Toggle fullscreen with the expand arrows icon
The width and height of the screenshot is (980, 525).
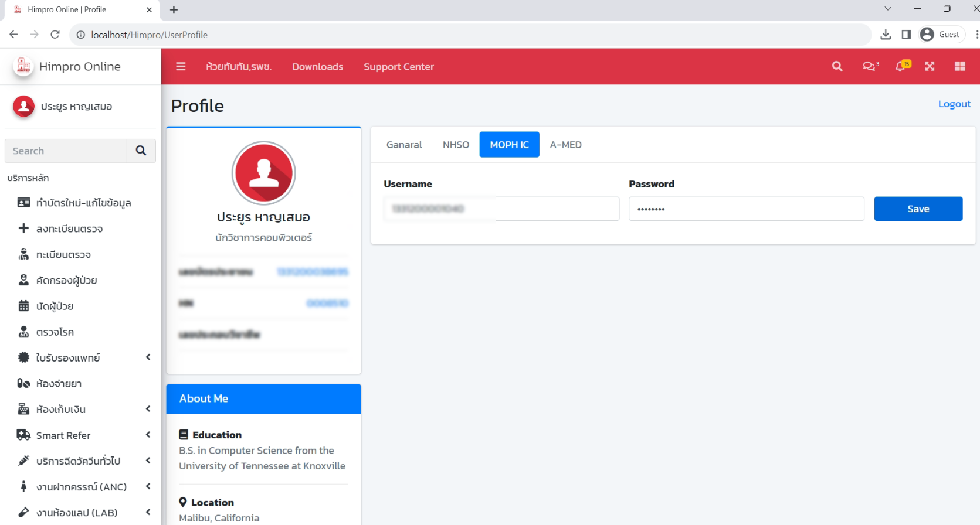(930, 67)
